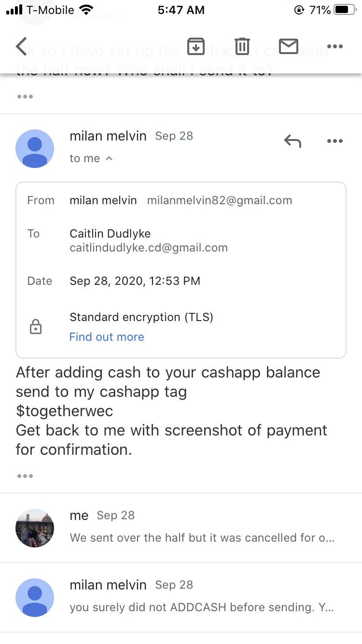Show quoted text below cashapp message

coord(25,476)
